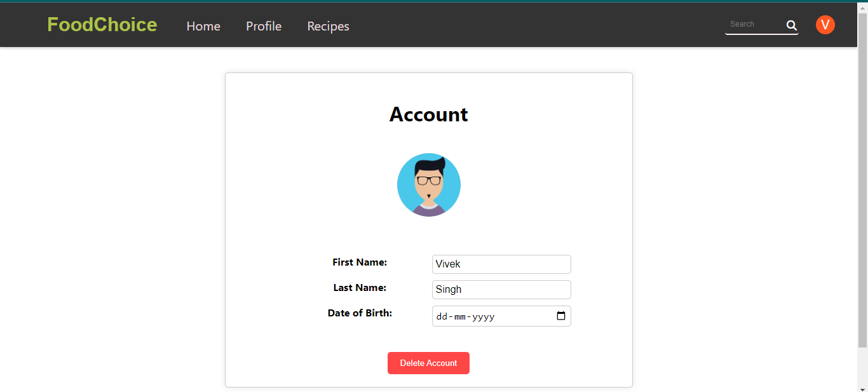The height and width of the screenshot is (392, 868).
Task: Select the Home menu item
Action: click(203, 26)
